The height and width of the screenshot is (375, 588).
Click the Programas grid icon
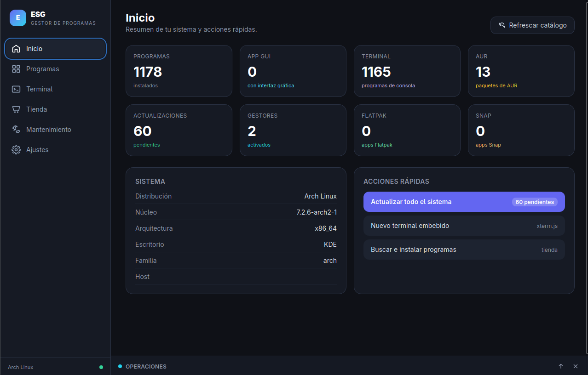[16, 69]
